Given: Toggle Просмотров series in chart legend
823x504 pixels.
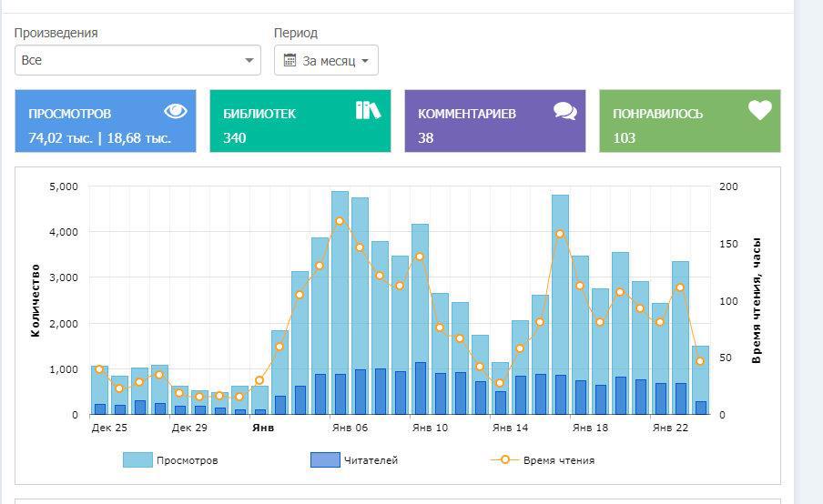Looking at the screenshot, I should (x=187, y=460).
